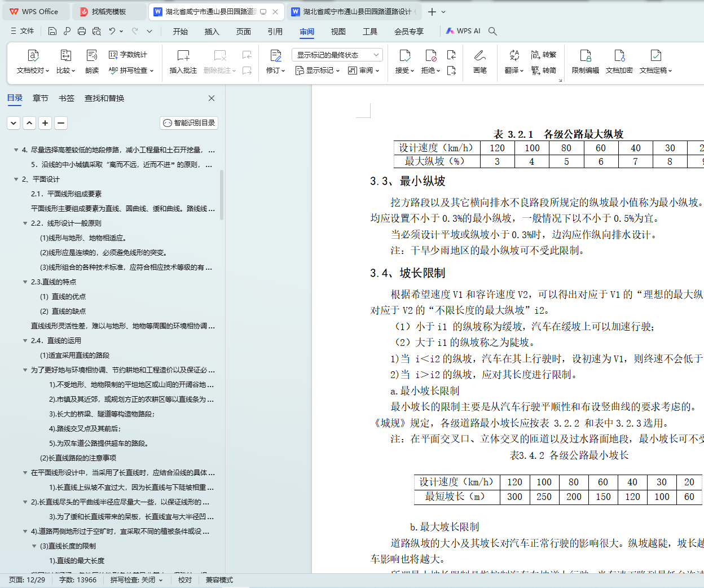
Task: Click 转繁 convert to traditional
Action: point(544,55)
